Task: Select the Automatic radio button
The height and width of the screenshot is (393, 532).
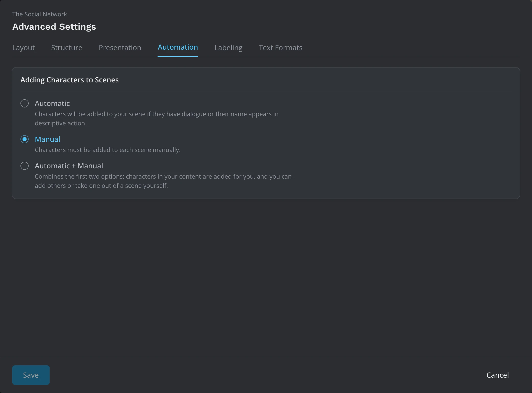Action: point(25,103)
